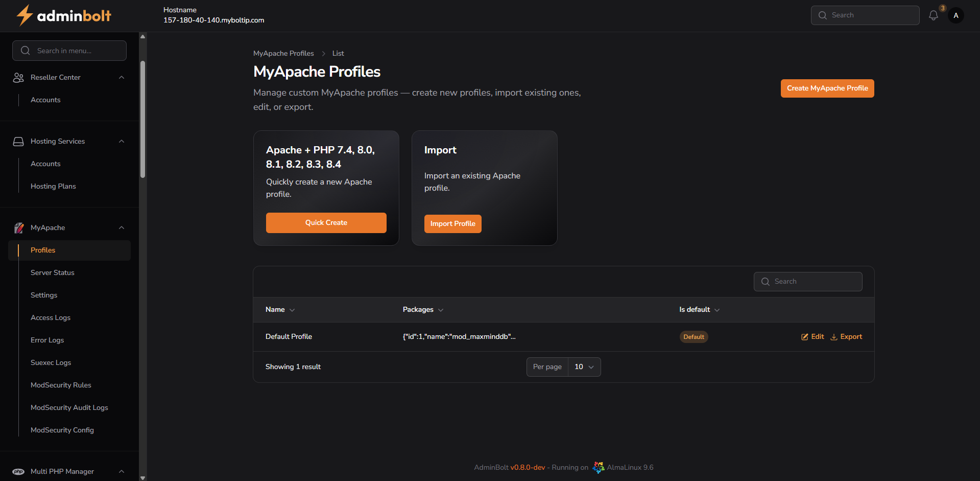Click the Hosting Services drive icon
980x481 pixels.
pyautogui.click(x=18, y=141)
